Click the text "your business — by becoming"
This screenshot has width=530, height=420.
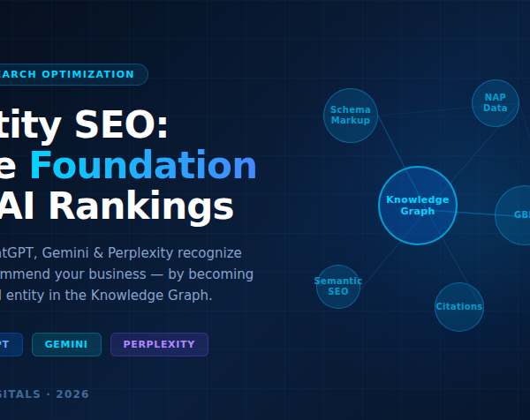(154, 274)
